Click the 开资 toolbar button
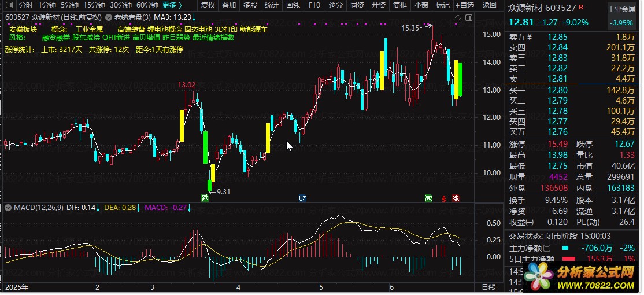The height and width of the screenshot is (295, 644). click(x=378, y=5)
